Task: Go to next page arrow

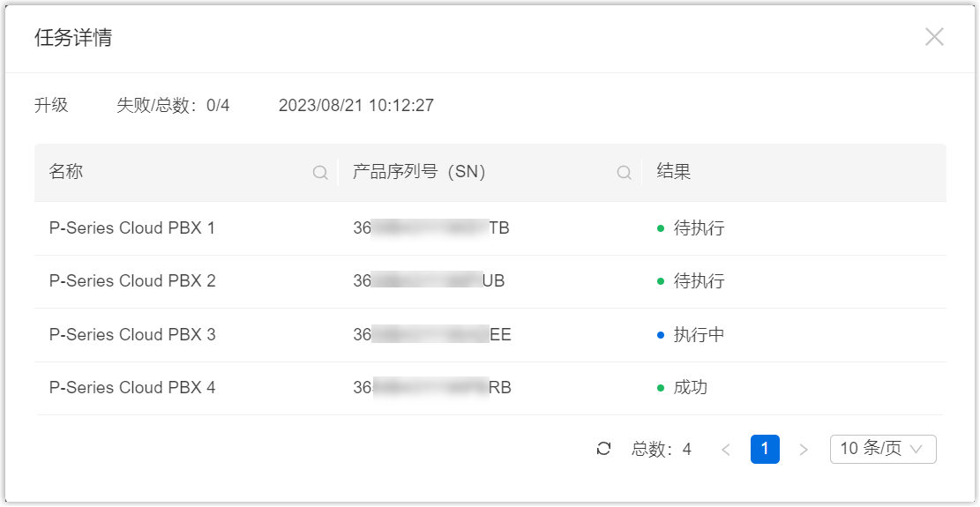Action: point(803,450)
